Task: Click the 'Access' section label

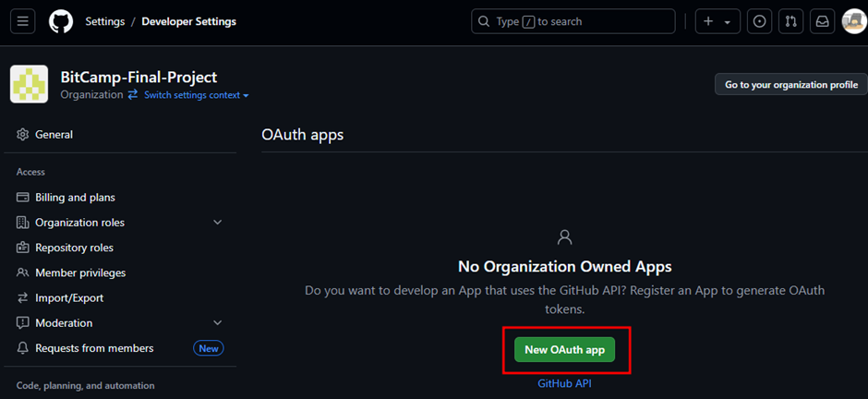Action: click(31, 172)
